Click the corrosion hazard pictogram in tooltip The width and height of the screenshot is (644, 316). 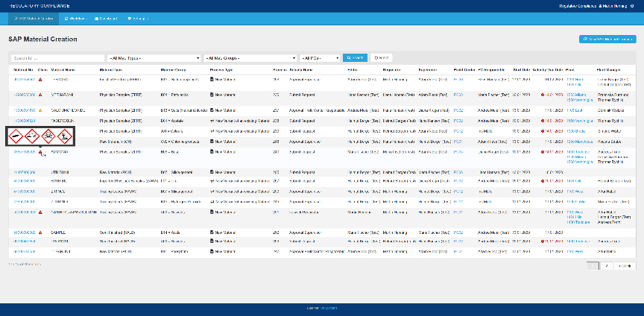click(x=32, y=136)
